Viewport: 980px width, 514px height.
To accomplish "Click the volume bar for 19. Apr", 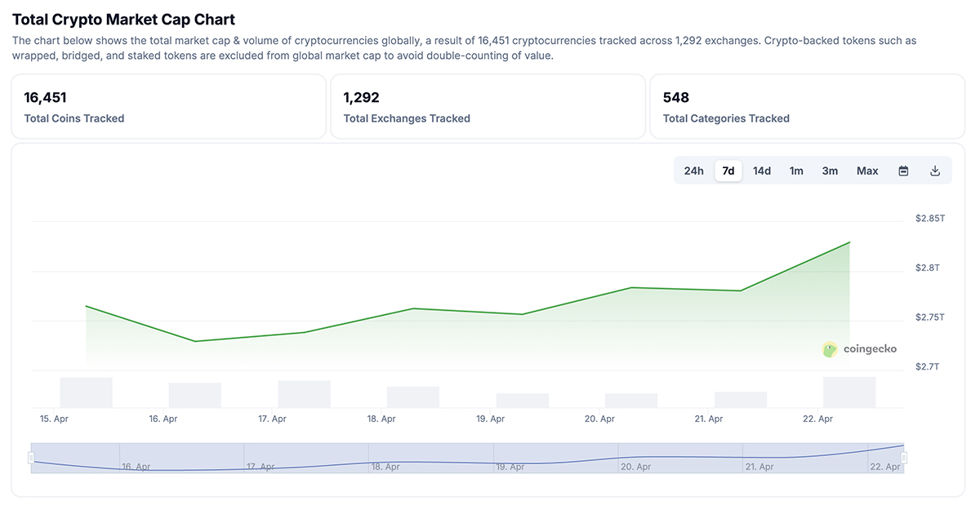I will point(523,401).
